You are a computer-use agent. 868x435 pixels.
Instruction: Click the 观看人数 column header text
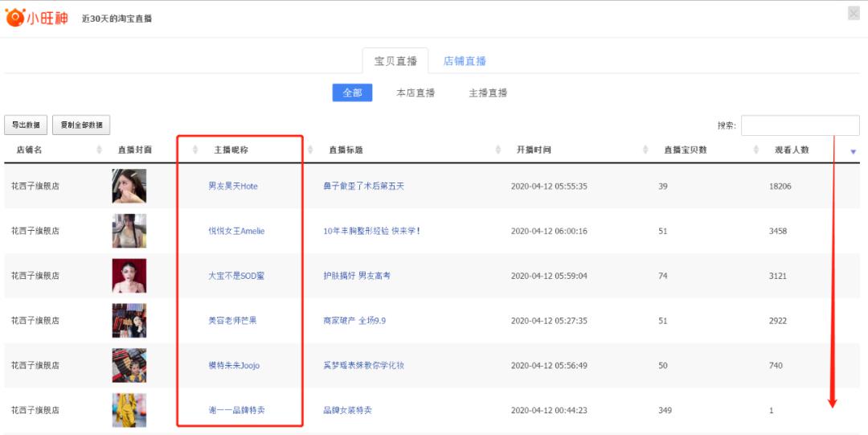coord(792,150)
